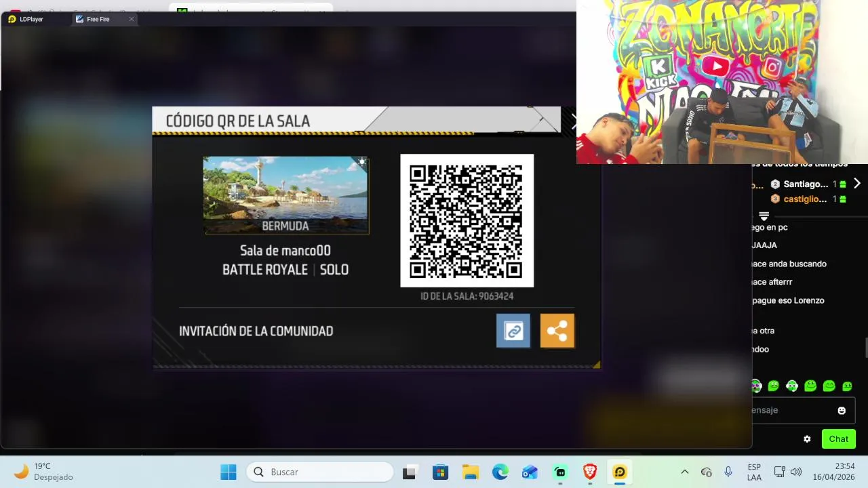Click chat message 'ace afterrr'
Viewport: 868px width, 488px height.
(x=772, y=282)
